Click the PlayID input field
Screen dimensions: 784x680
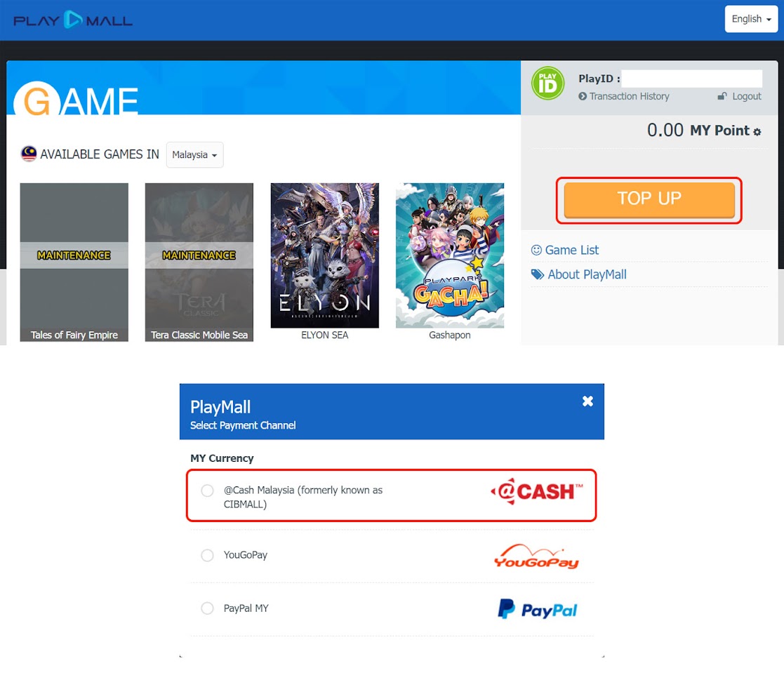(x=691, y=79)
